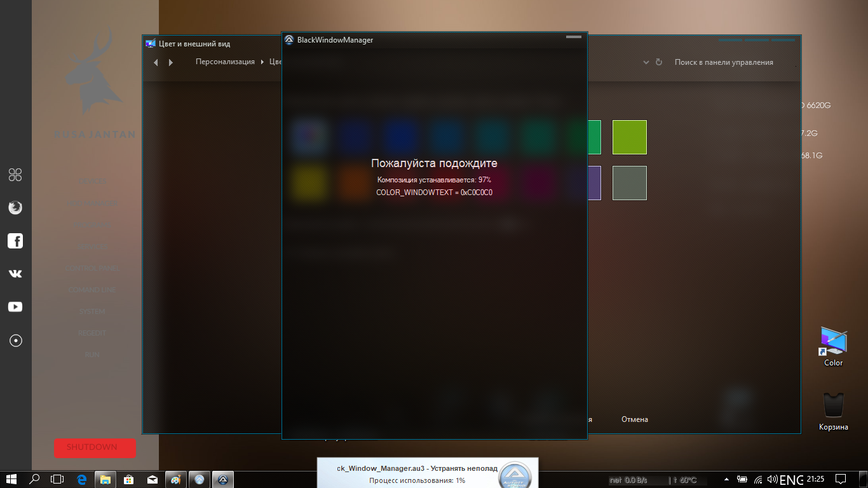Image resolution: width=868 pixels, height=488 pixels.
Task: Open Task View on the taskbar
Action: (x=58, y=479)
